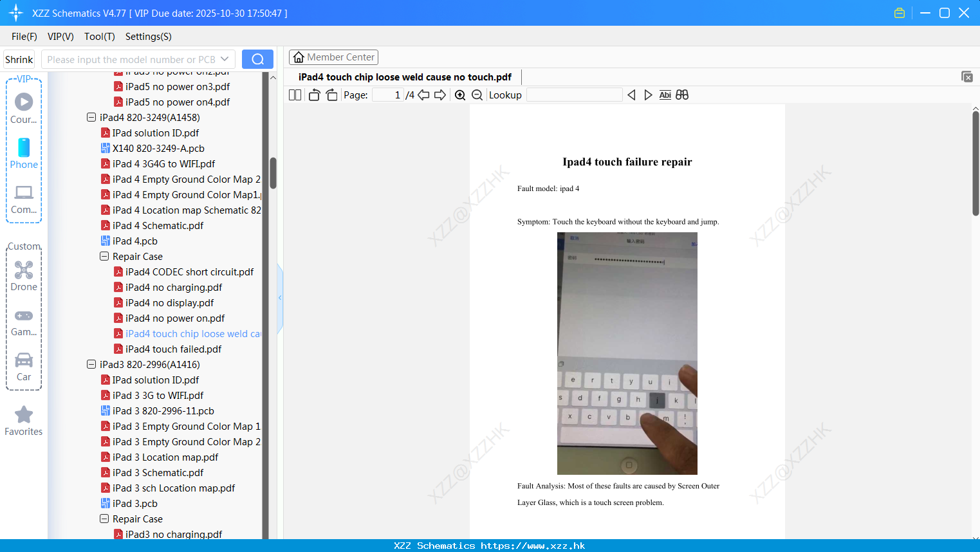Image resolution: width=980 pixels, height=552 pixels.
Task: Open iPad 4 Schematic.pdf
Action: coord(152,226)
